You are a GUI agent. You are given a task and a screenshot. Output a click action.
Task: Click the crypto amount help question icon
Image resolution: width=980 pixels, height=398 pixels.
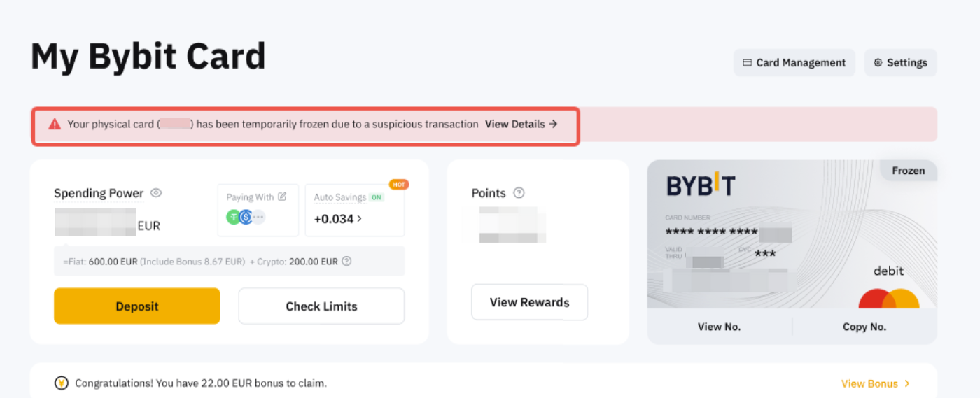click(x=346, y=262)
